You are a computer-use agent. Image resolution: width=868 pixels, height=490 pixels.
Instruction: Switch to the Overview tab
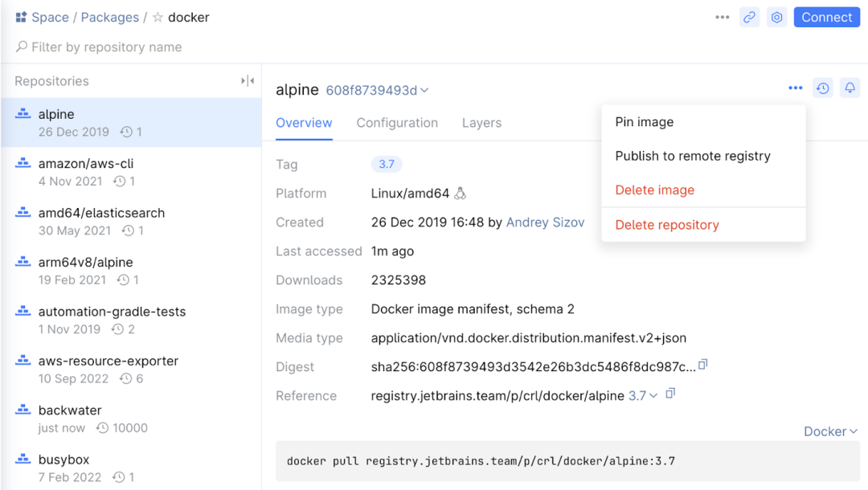tap(304, 123)
